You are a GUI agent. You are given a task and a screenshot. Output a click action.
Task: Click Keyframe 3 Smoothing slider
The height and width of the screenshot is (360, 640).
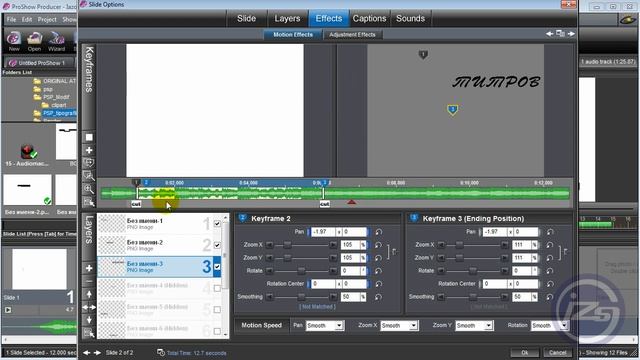coord(473,297)
